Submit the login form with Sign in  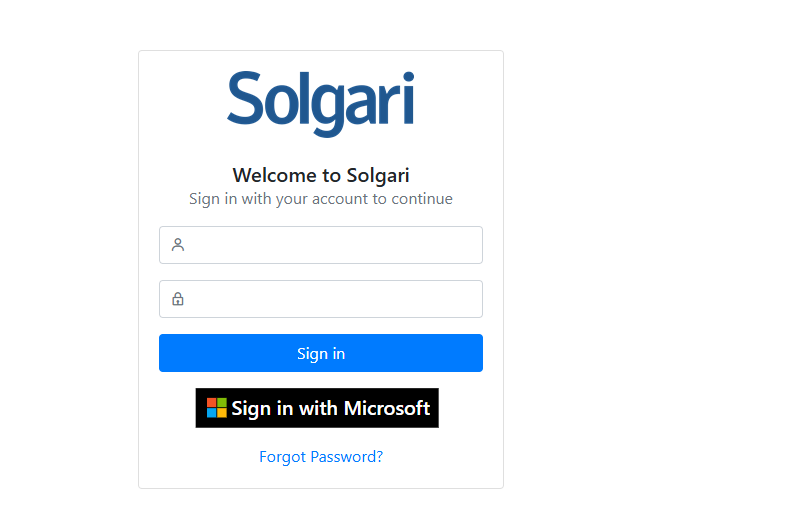(x=321, y=353)
